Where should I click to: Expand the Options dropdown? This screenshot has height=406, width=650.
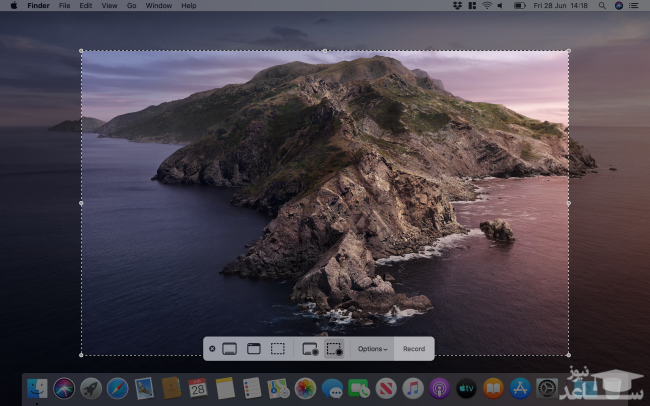373,349
